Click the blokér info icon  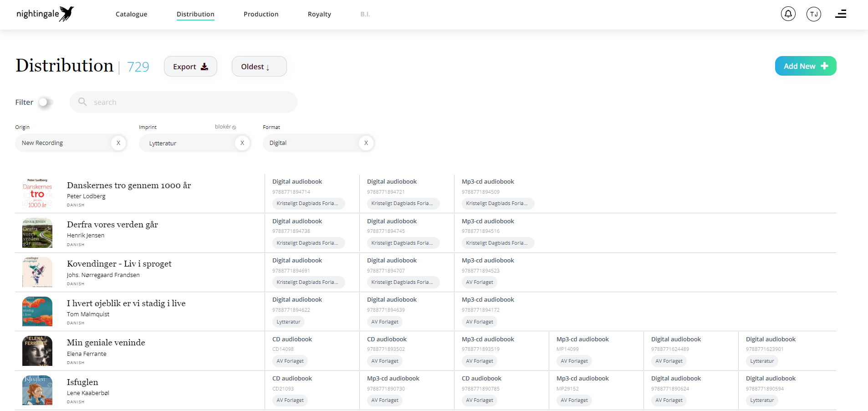(x=234, y=127)
